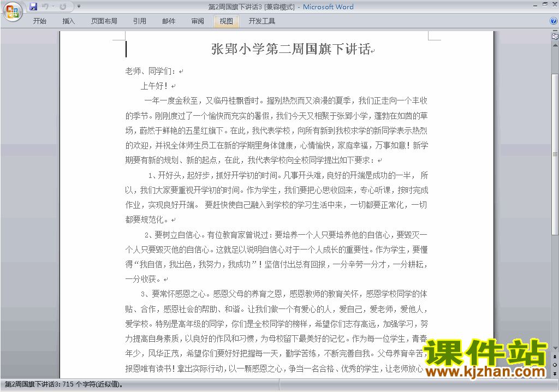Open the 引用 ribbon tab

click(140, 21)
